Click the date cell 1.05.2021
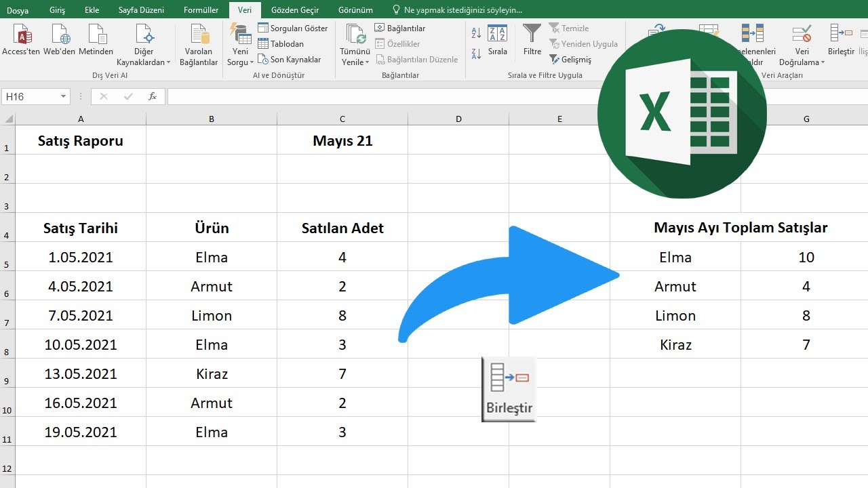 coord(81,257)
